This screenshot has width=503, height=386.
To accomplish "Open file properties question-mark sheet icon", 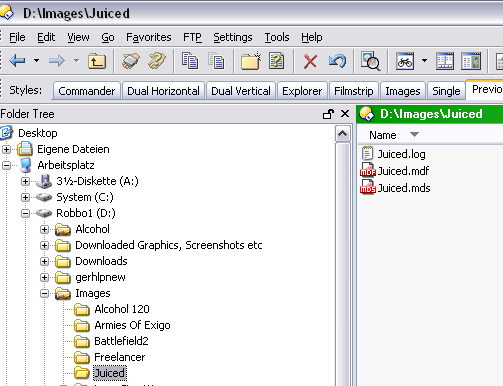I will [x=277, y=61].
